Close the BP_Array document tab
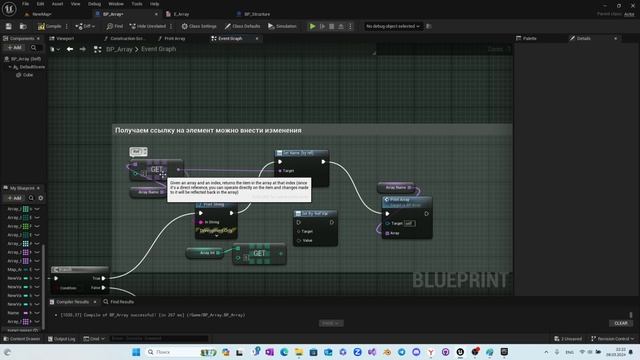 pos(156,14)
